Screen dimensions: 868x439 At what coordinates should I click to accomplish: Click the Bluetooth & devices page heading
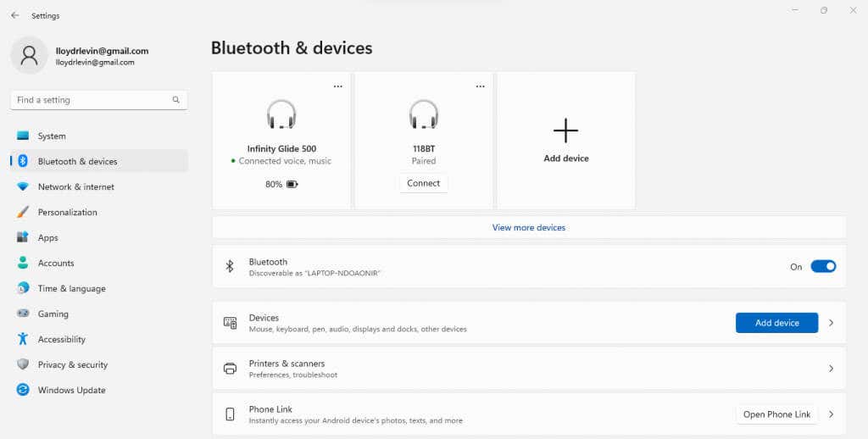[x=292, y=48]
